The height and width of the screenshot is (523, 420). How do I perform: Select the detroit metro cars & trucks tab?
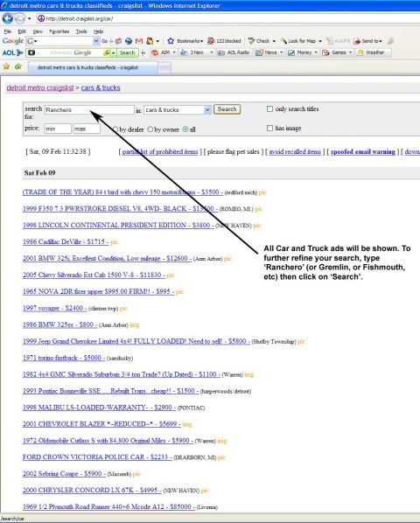click(93, 67)
